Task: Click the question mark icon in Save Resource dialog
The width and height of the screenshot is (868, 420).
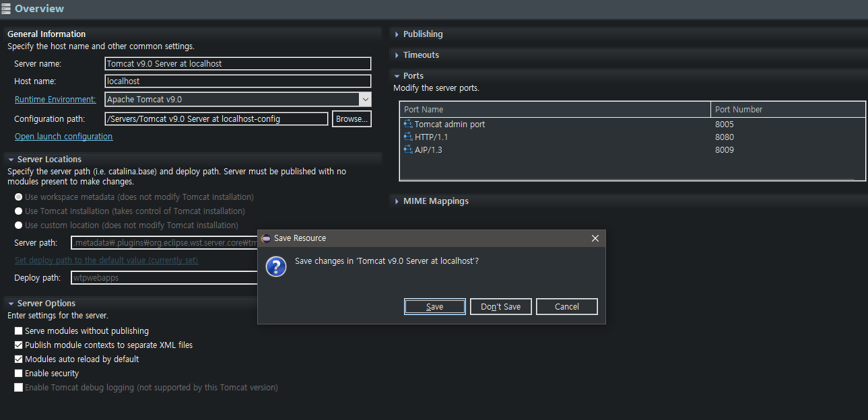Action: [x=276, y=266]
